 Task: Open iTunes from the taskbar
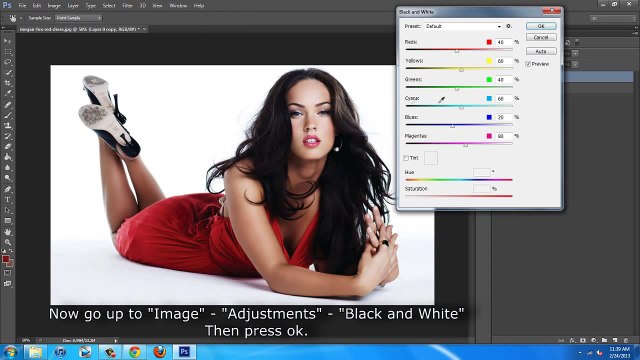coord(60,352)
